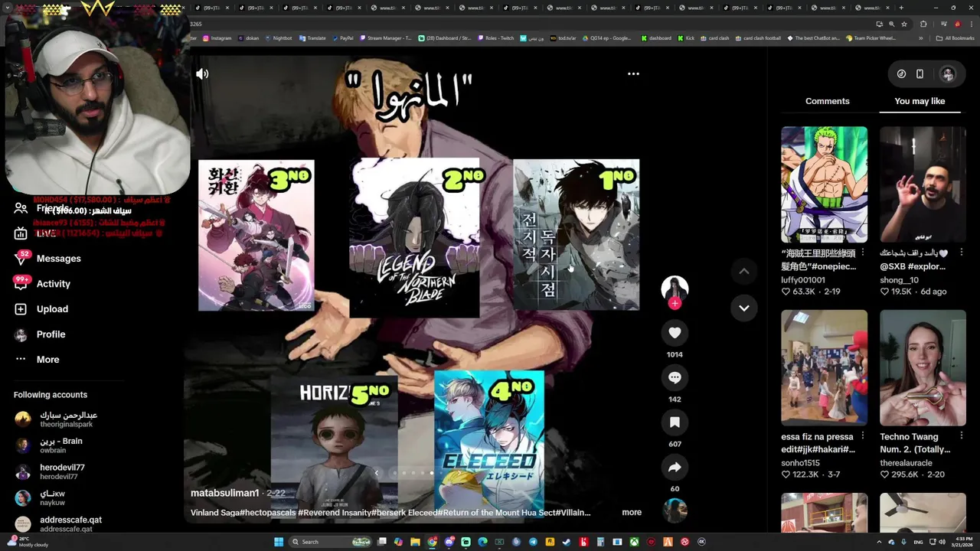Open the owbrain following account
980x551 pixels.
click(x=50, y=445)
